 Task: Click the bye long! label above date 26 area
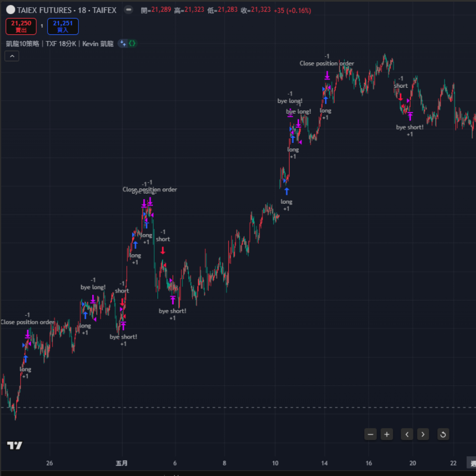[x=93, y=287]
